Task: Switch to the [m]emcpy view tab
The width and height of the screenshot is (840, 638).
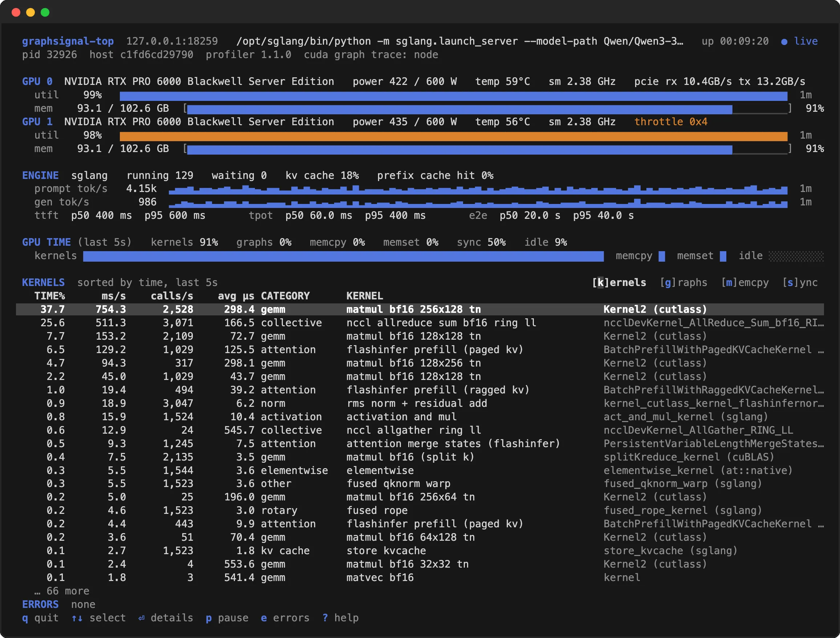Action: (744, 283)
